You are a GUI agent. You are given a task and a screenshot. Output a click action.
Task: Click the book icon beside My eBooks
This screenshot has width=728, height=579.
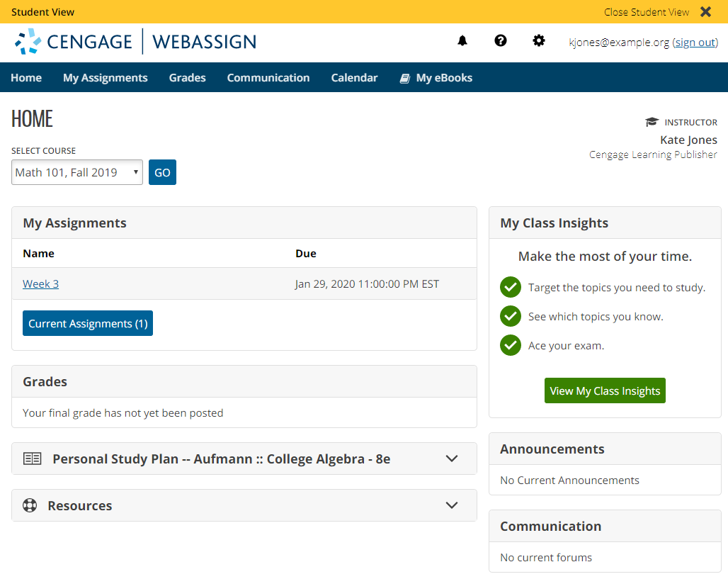[x=405, y=78]
